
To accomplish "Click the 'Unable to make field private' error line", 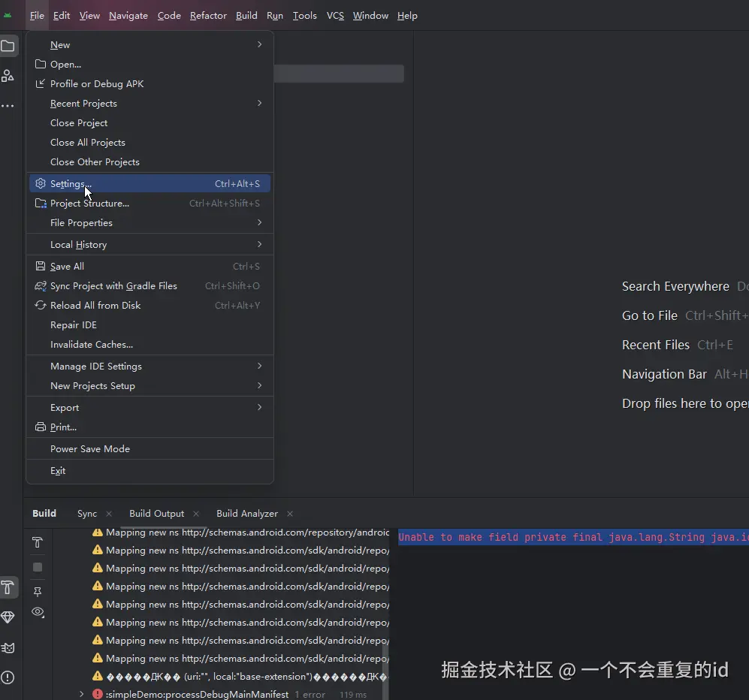I will click(573, 537).
